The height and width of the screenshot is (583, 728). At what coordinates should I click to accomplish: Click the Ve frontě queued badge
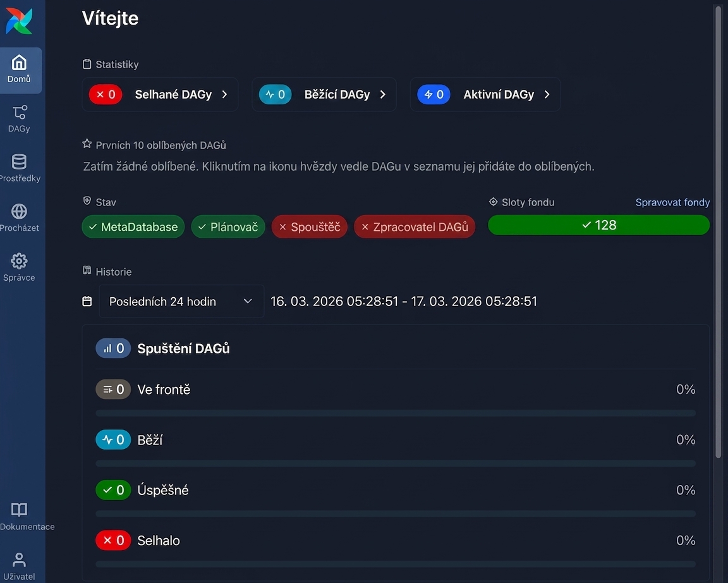[x=113, y=390]
